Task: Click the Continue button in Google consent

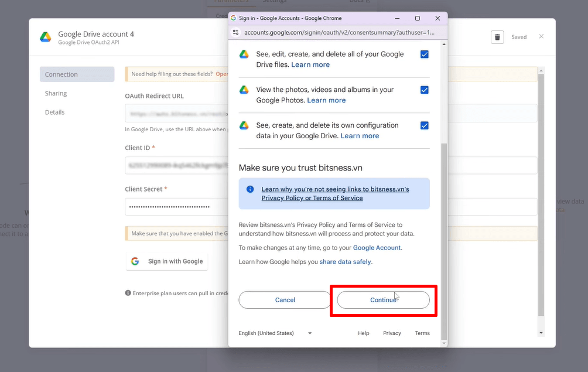Action: pyautogui.click(x=383, y=300)
